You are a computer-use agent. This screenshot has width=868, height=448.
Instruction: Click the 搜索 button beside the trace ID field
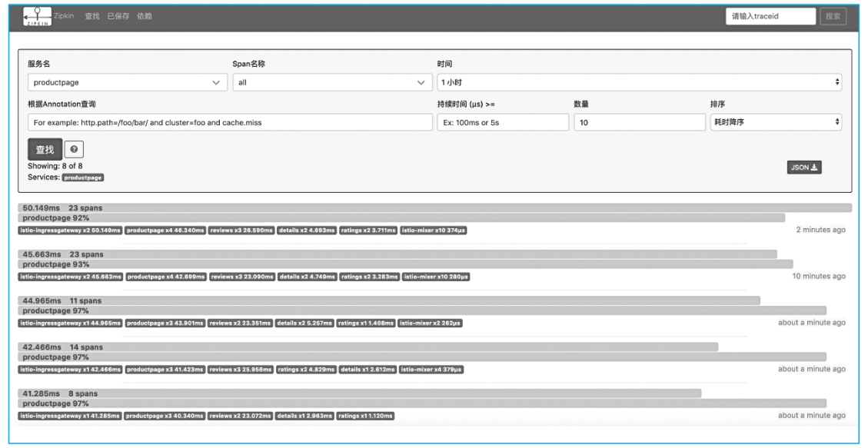click(x=833, y=16)
